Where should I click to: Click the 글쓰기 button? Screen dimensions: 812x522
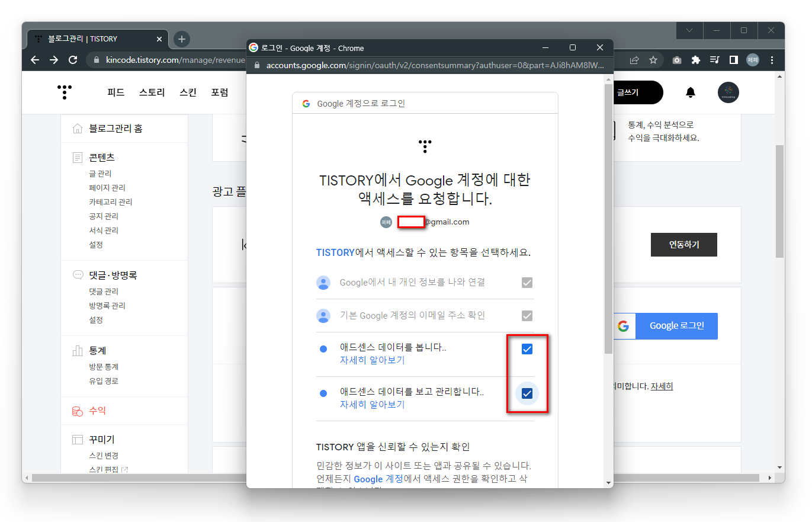coord(637,92)
